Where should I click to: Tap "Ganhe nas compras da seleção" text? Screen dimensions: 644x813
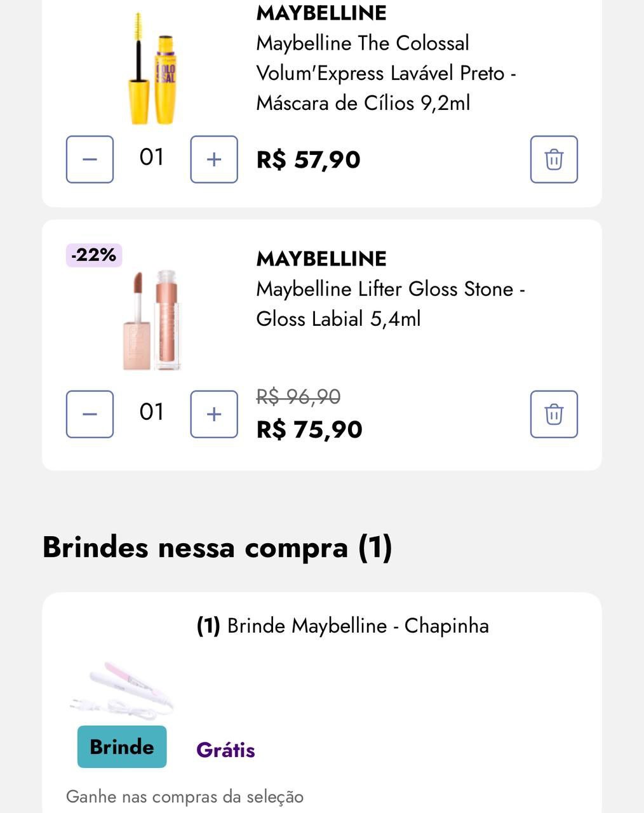coord(185,796)
